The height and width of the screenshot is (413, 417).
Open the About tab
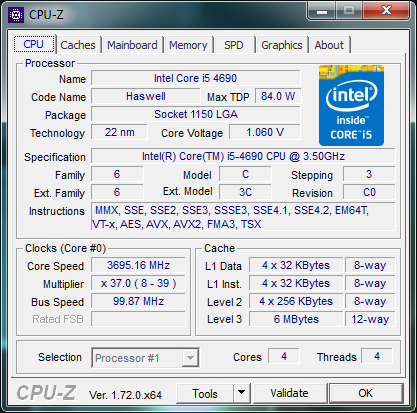click(x=329, y=45)
